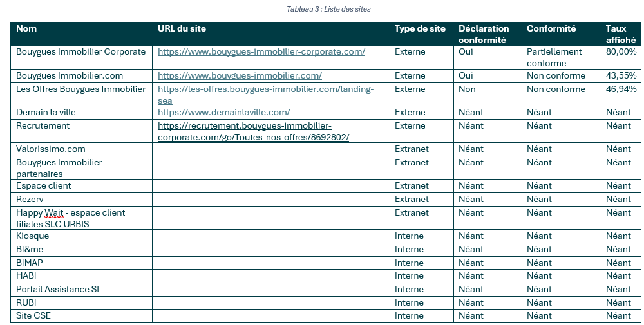Screen dimensions: 644x325
Task: Click the "43,55%" rate value
Action: click(621, 75)
